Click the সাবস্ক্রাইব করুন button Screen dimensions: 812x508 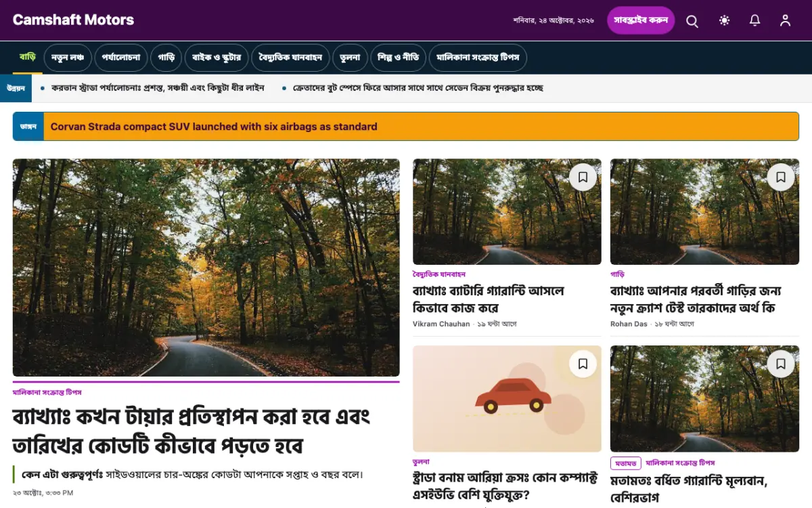641,20
